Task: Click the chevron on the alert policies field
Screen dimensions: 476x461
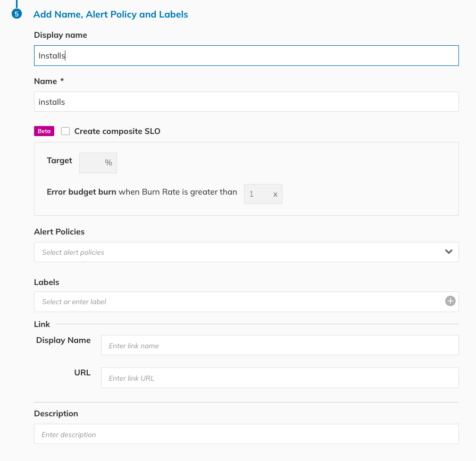Action: pyautogui.click(x=448, y=252)
